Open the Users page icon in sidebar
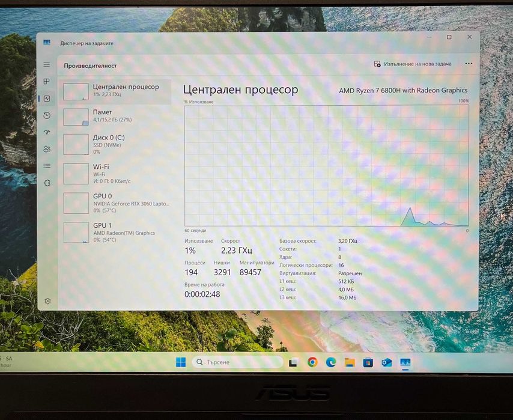Viewport: 513px width, 420px height. tap(47, 149)
